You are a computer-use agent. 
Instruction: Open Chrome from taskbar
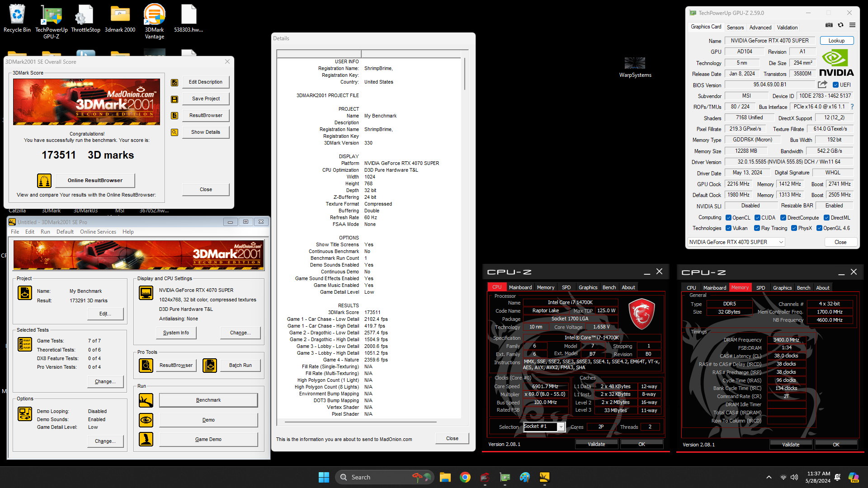[x=465, y=477]
